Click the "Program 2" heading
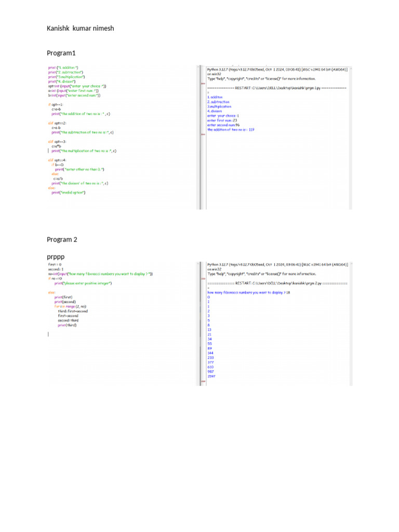 (x=62, y=240)
